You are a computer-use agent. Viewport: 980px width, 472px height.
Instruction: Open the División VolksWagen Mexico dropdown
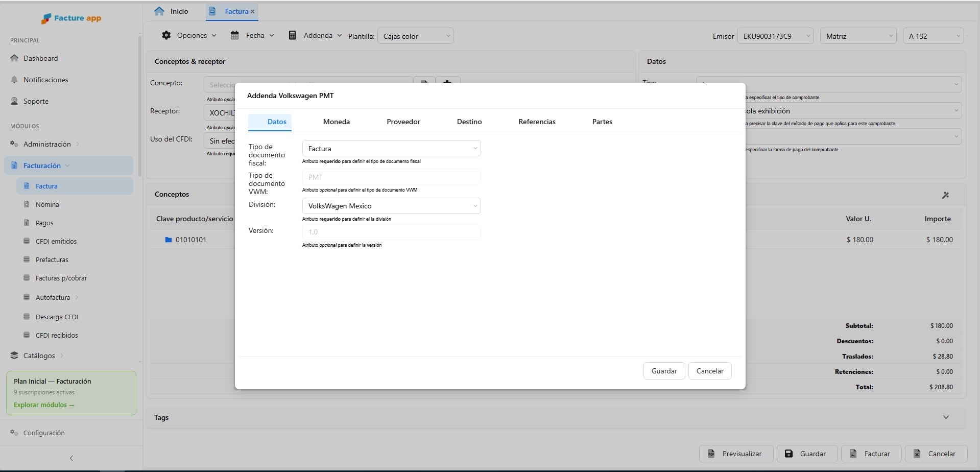[x=392, y=206]
